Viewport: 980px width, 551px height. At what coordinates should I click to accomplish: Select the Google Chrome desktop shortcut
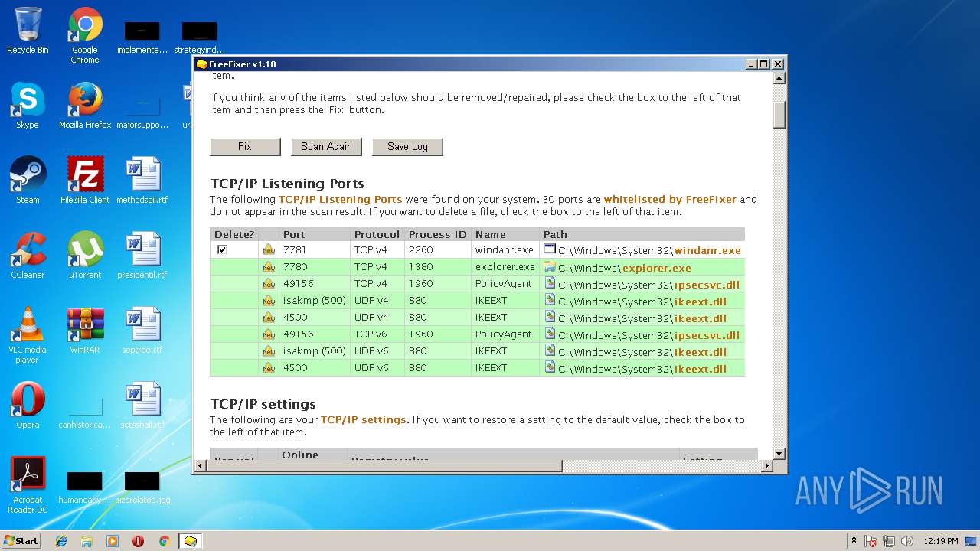pos(85,35)
